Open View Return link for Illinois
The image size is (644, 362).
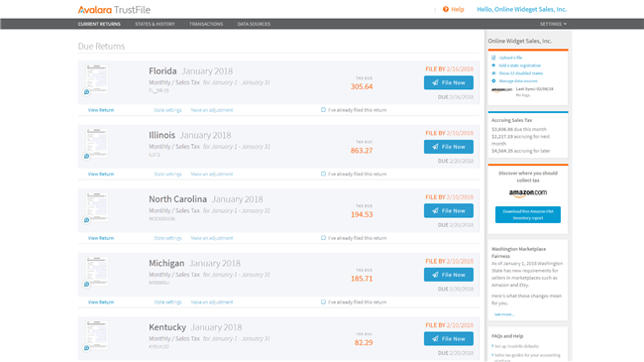[101, 174]
